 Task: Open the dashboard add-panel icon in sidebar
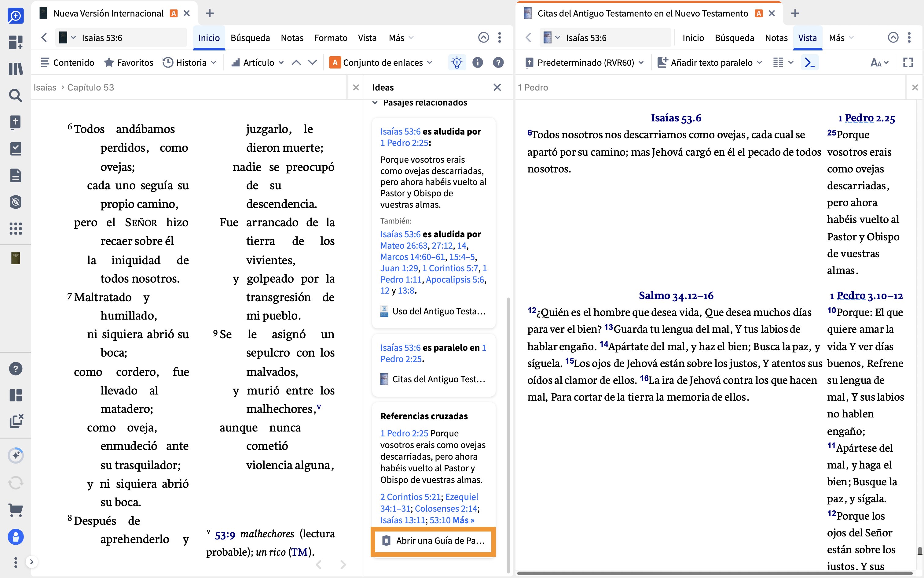click(16, 42)
